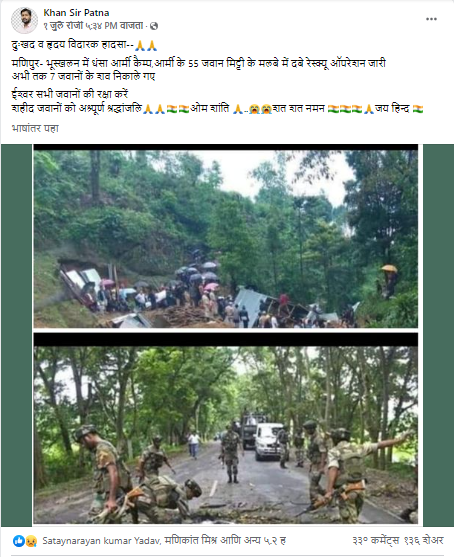Open the post timestamp showing 5:34 PM

pos(93,26)
